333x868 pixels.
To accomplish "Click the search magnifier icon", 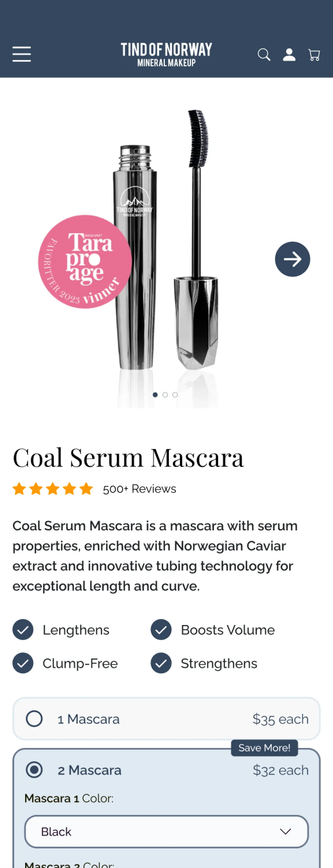I will point(264,55).
